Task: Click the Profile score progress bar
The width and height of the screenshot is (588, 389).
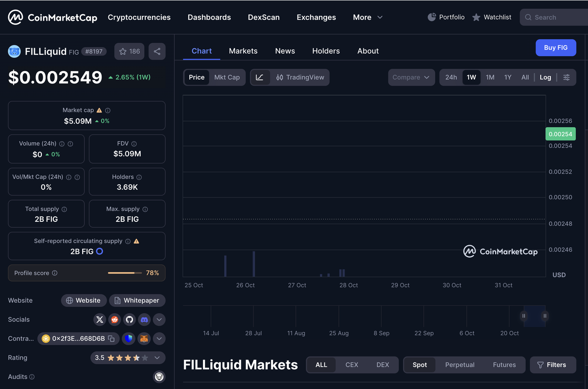Action: click(125, 273)
